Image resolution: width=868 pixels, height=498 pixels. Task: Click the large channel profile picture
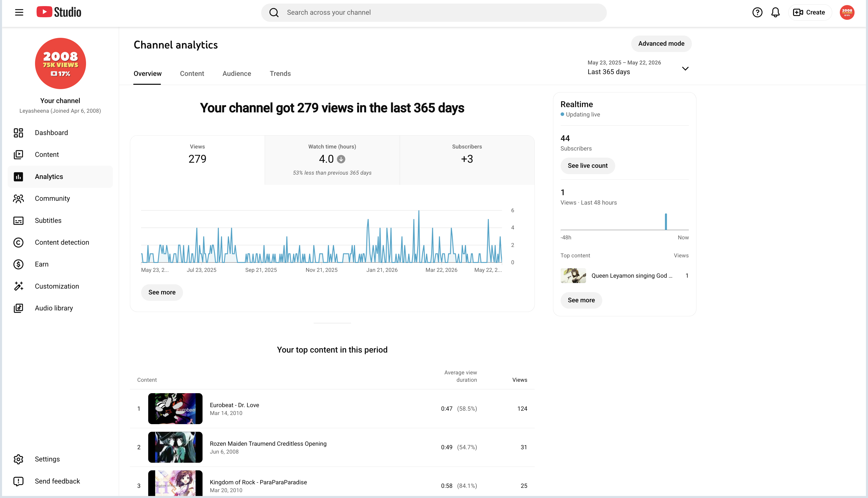pyautogui.click(x=61, y=64)
